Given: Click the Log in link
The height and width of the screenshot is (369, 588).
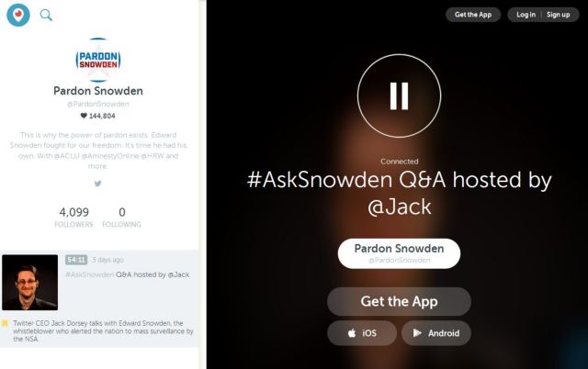Looking at the screenshot, I should tap(526, 15).
